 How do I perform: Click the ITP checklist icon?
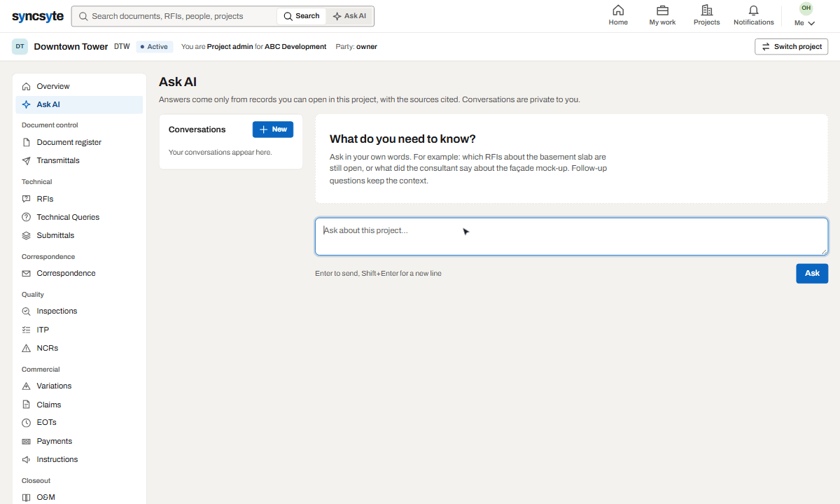point(27,330)
